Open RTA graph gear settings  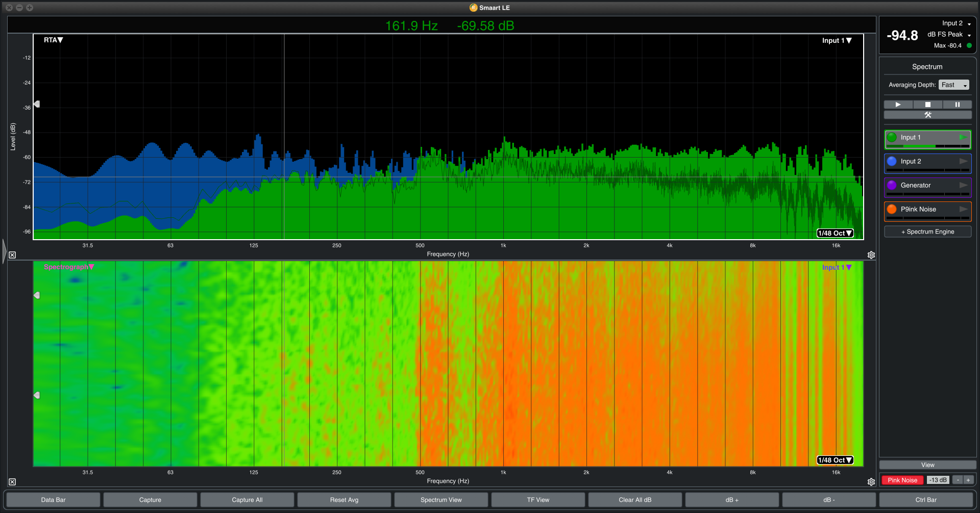pos(871,255)
